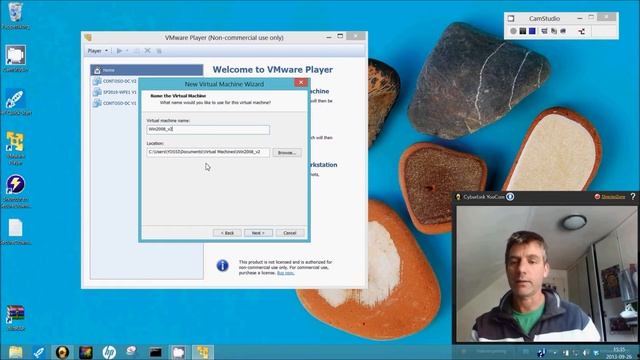Click the sixth icon in CamStudio toolbar

(x=563, y=31)
